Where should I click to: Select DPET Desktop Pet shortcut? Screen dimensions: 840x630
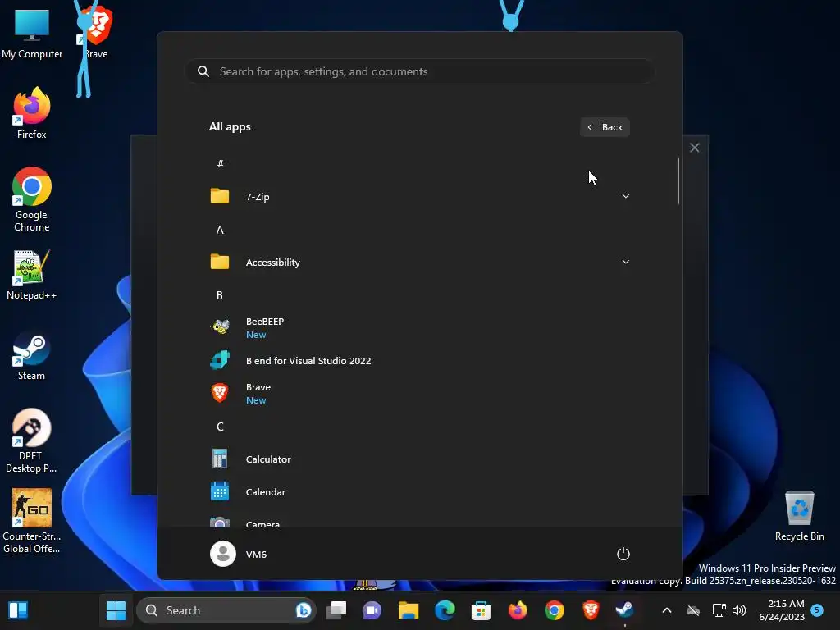point(32,441)
